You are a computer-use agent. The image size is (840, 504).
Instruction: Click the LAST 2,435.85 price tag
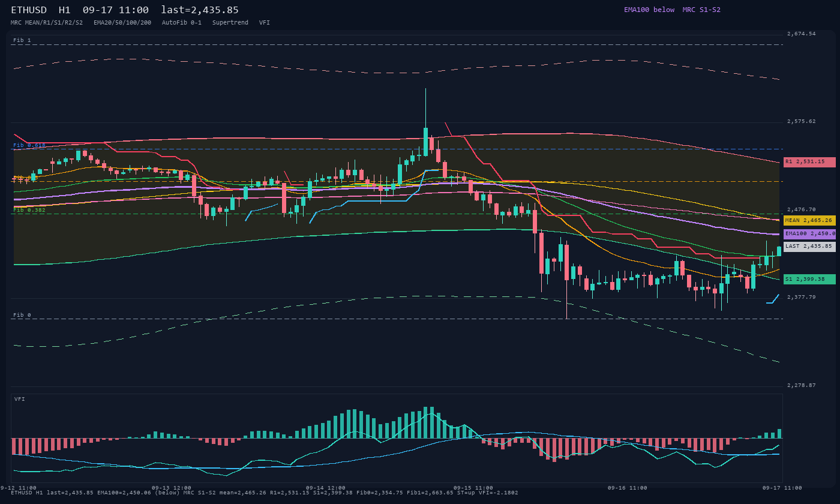pos(809,247)
